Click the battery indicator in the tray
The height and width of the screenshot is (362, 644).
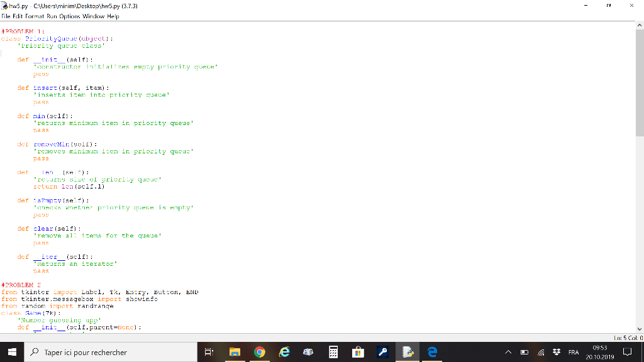tap(525, 353)
